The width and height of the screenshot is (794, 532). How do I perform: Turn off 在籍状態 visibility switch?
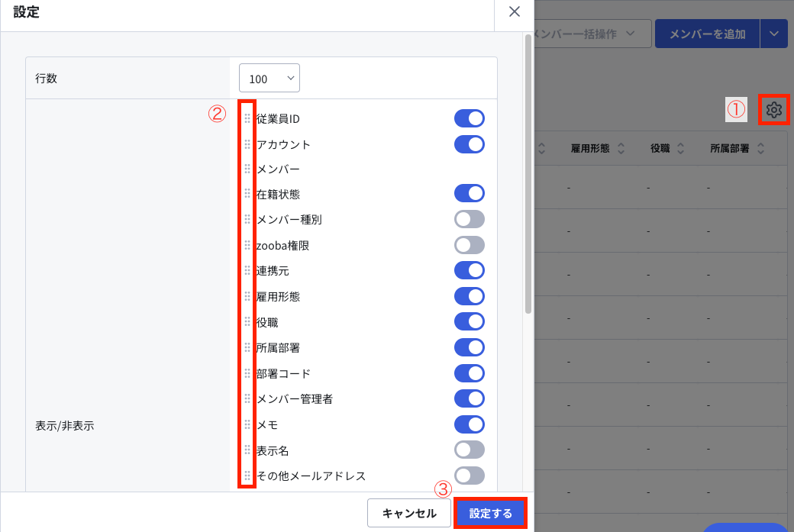[470, 193]
